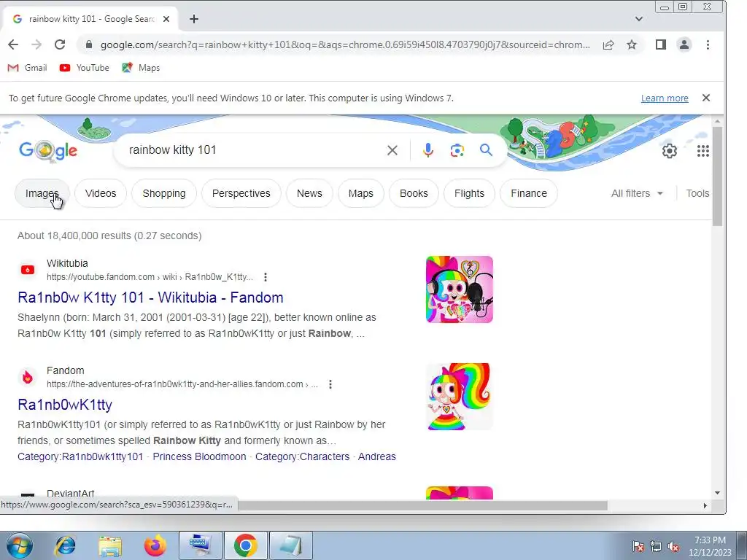The width and height of the screenshot is (747, 560).
Task: Click the Chrome taskbar button
Action: 246,545
